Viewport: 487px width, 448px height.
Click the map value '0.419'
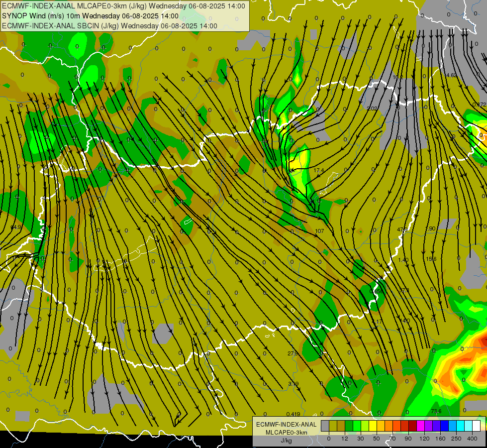293,414
